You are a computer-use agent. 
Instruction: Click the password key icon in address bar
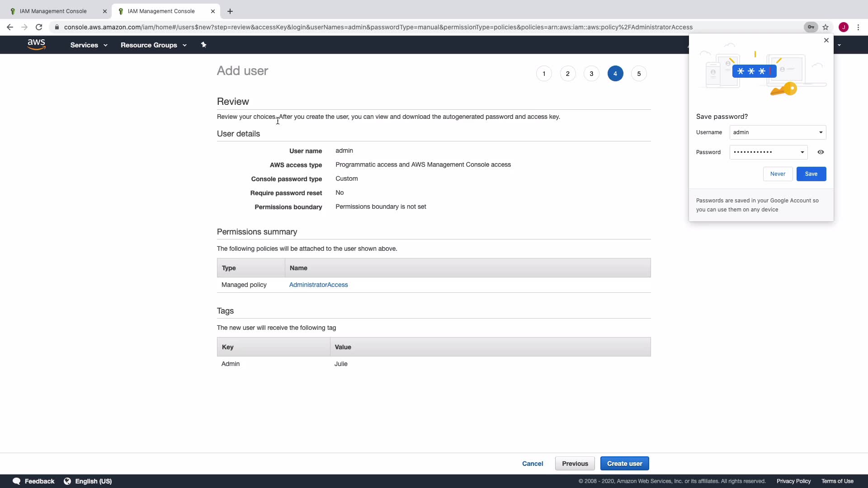[811, 27]
